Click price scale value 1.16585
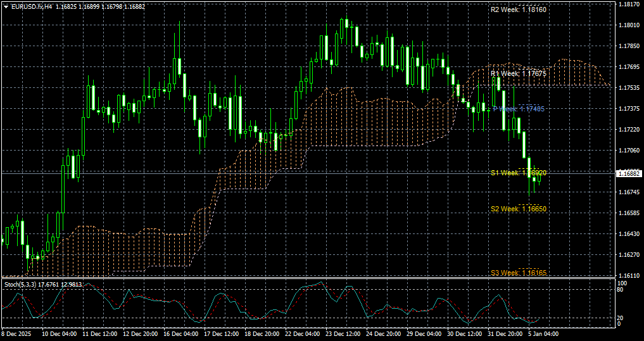 630,213
